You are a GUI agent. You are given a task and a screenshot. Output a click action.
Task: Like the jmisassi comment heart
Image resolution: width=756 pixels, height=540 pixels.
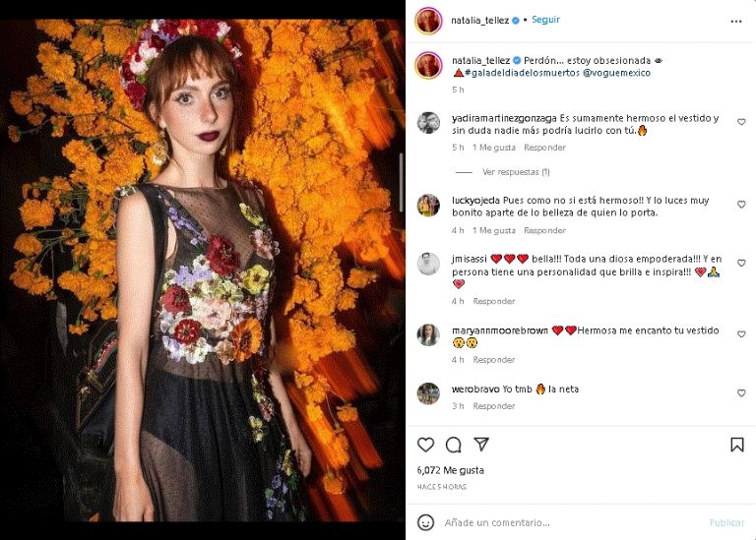click(741, 262)
